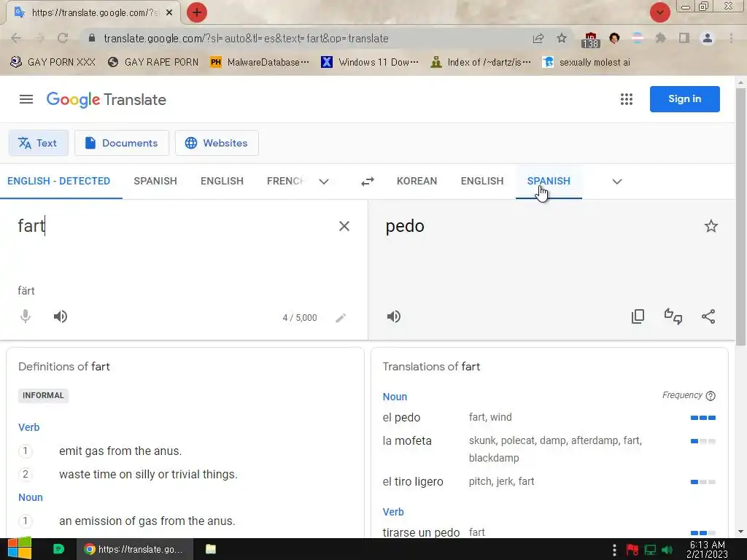The image size is (747, 560).
Task: Reload the current page
Action: coord(63,38)
